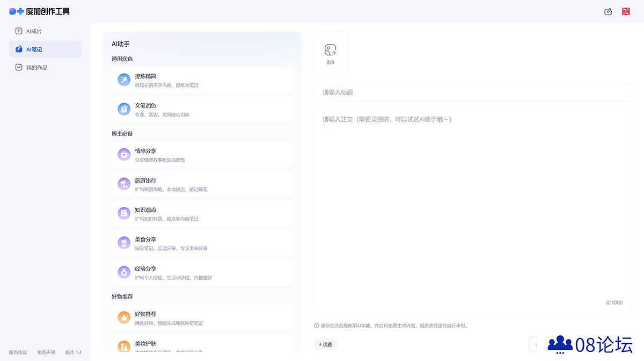Click the AI助手 panel title
Image resolution: width=644 pixels, height=361 pixels.
coord(121,44)
